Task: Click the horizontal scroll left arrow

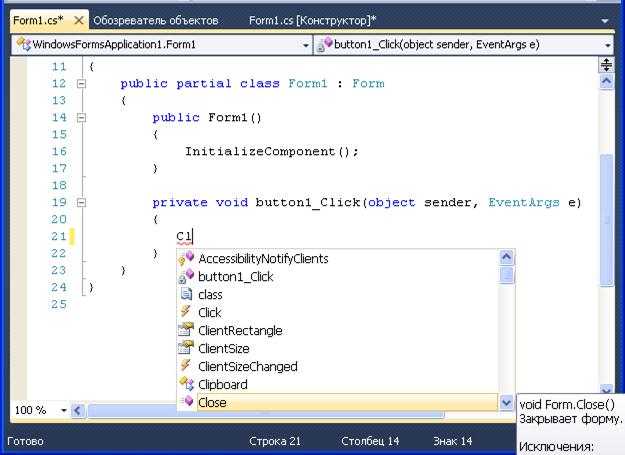Action: pyautogui.click(x=77, y=410)
